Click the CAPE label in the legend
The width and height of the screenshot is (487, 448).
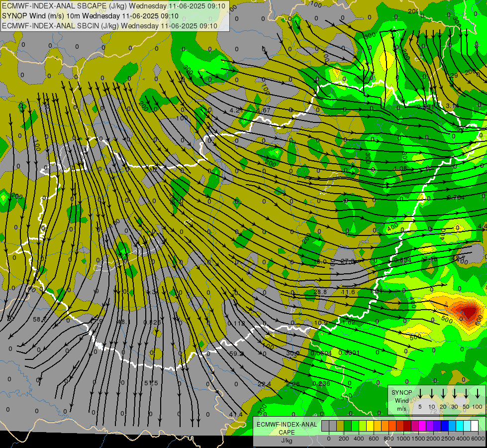click(287, 433)
